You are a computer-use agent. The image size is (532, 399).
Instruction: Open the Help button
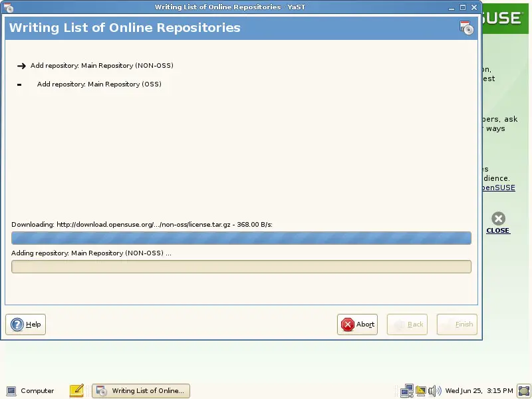pyautogui.click(x=25, y=325)
